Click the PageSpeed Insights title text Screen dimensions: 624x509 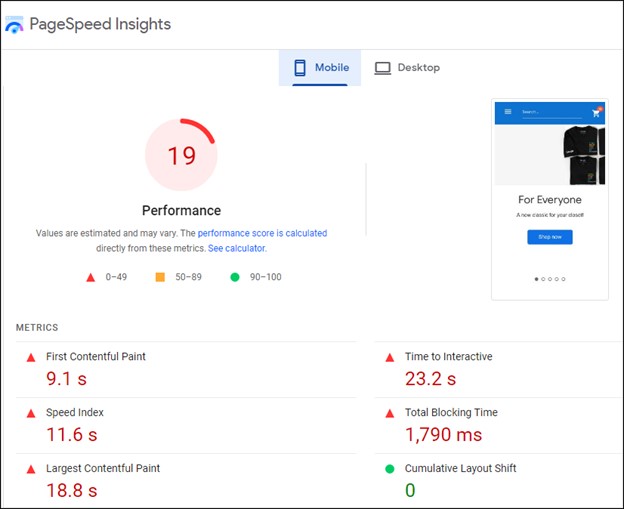[100, 24]
